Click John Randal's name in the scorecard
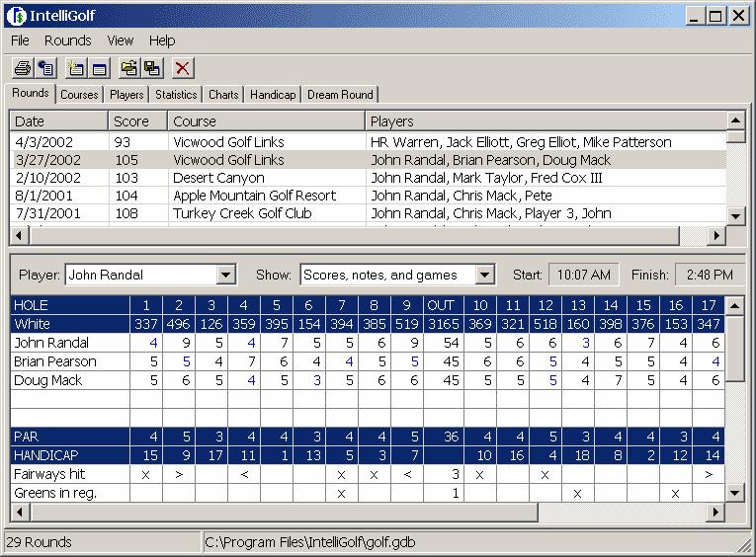This screenshot has height=557, width=756. tap(51, 343)
